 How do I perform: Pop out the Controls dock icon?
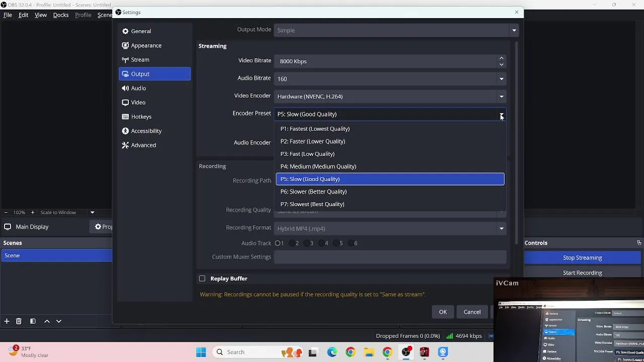(638, 243)
